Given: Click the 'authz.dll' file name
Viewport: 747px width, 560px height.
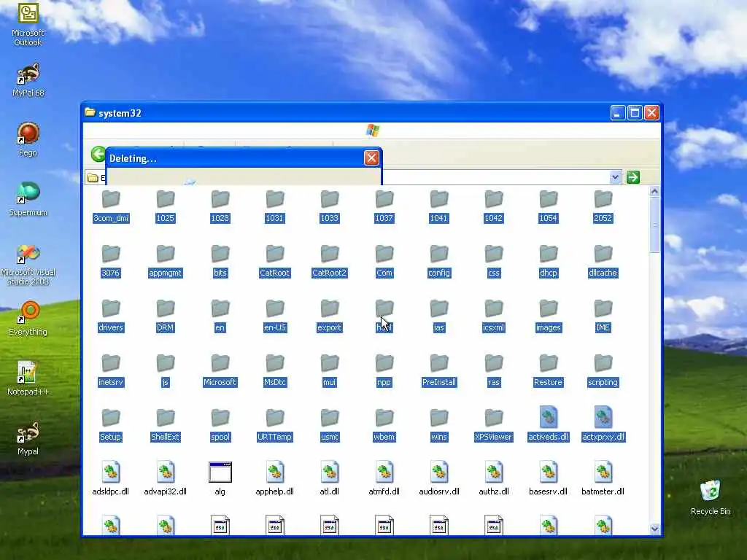Looking at the screenshot, I should click(x=494, y=491).
